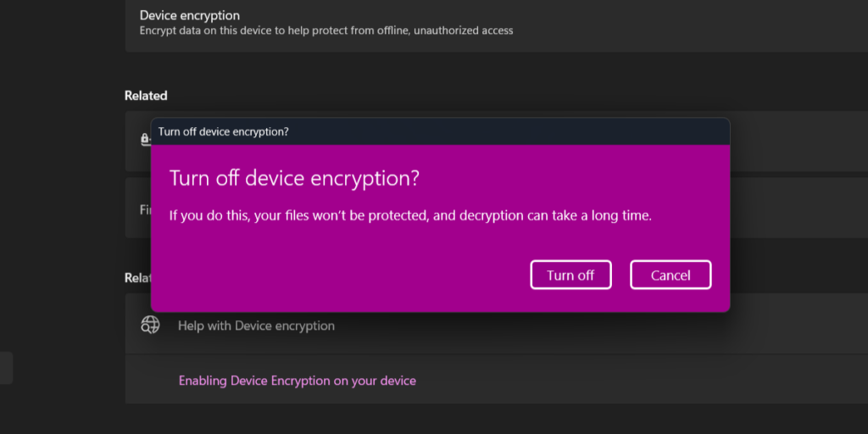Select the sidebar item fragment at left edge

click(x=6, y=369)
